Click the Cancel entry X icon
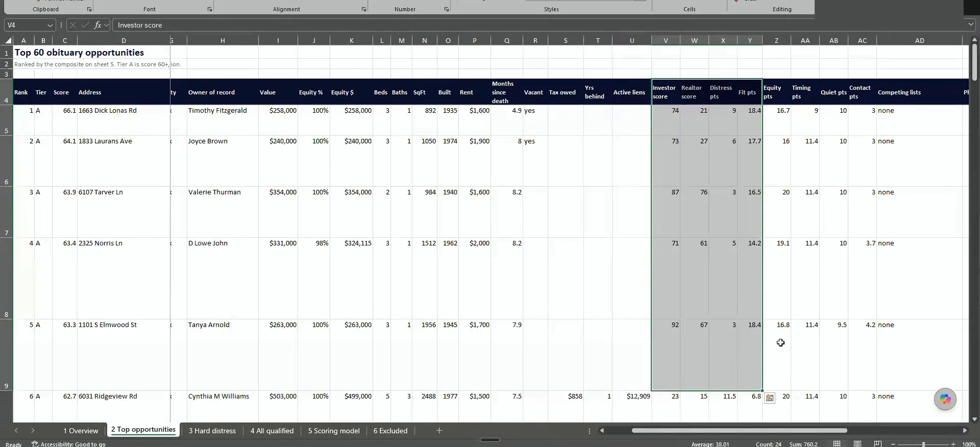Screen dimensions: 980x447 pos(73,25)
